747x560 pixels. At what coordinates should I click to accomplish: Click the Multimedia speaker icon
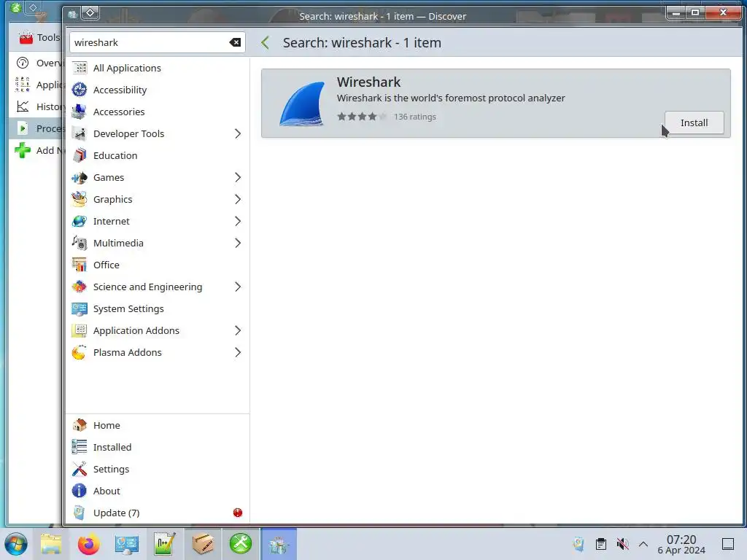pyautogui.click(x=79, y=244)
